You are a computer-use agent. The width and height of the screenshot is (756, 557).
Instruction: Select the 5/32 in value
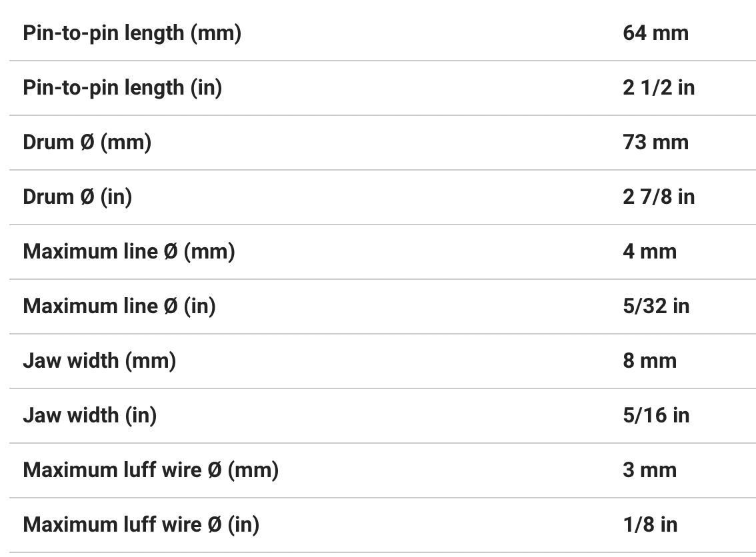(656, 306)
